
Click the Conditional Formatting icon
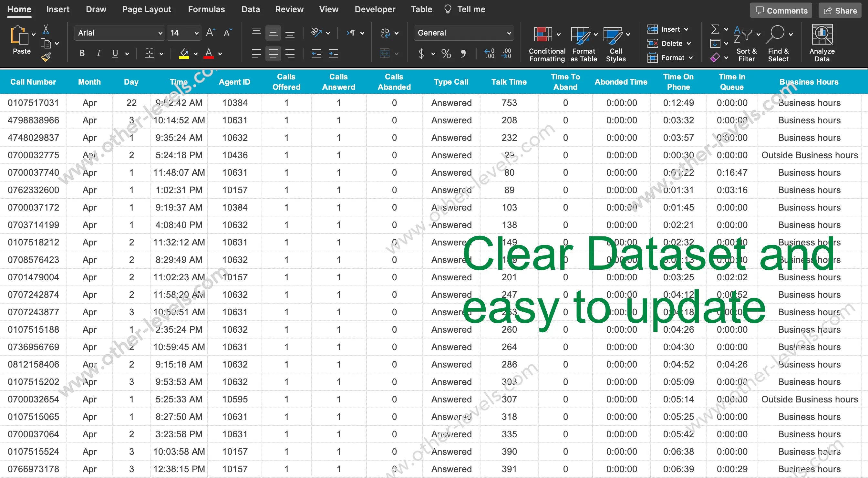click(x=542, y=35)
